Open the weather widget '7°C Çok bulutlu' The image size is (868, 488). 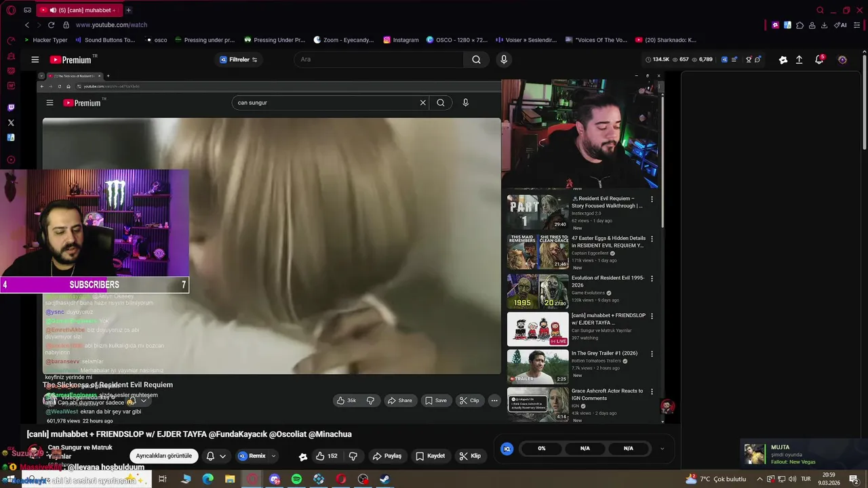715,479
